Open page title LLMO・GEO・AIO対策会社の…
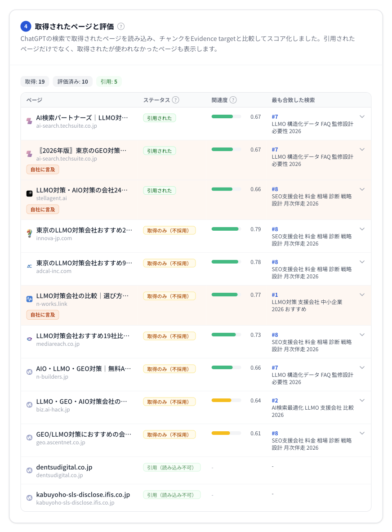 click(82, 402)
